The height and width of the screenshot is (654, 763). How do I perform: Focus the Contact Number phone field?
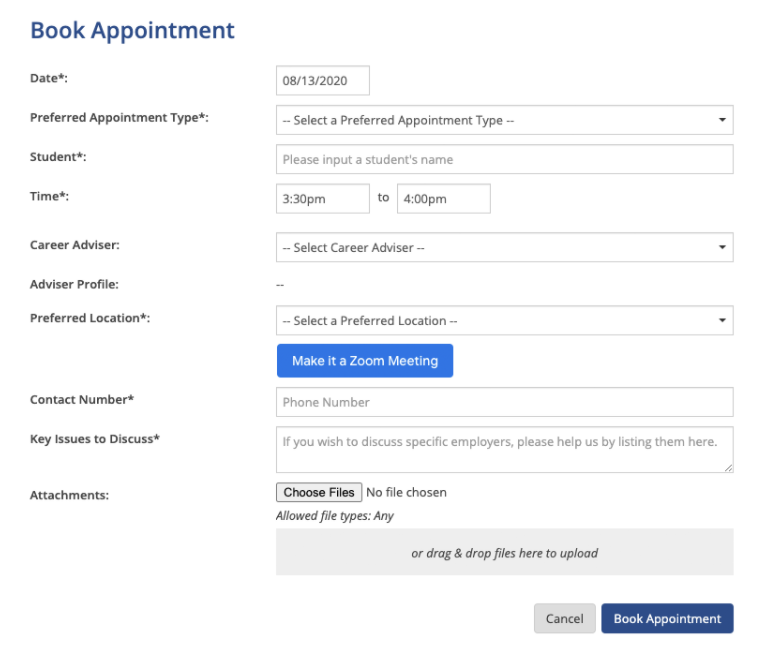pos(504,402)
